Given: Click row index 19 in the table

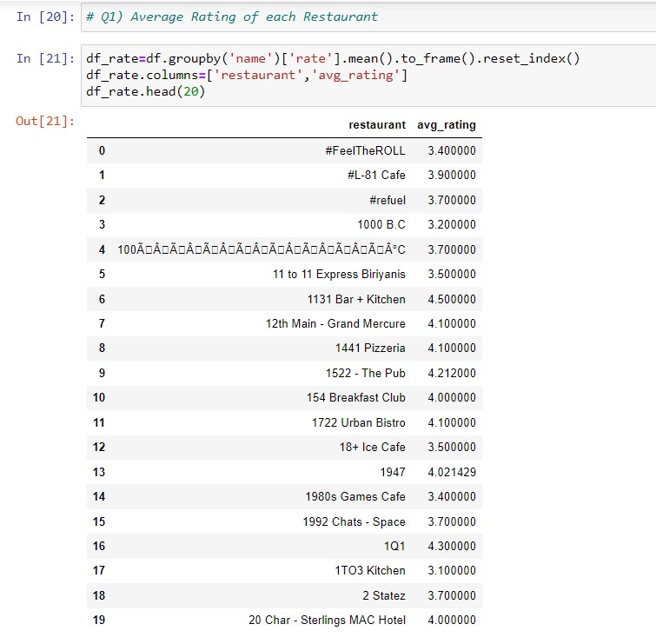Looking at the screenshot, I should tap(99, 620).
